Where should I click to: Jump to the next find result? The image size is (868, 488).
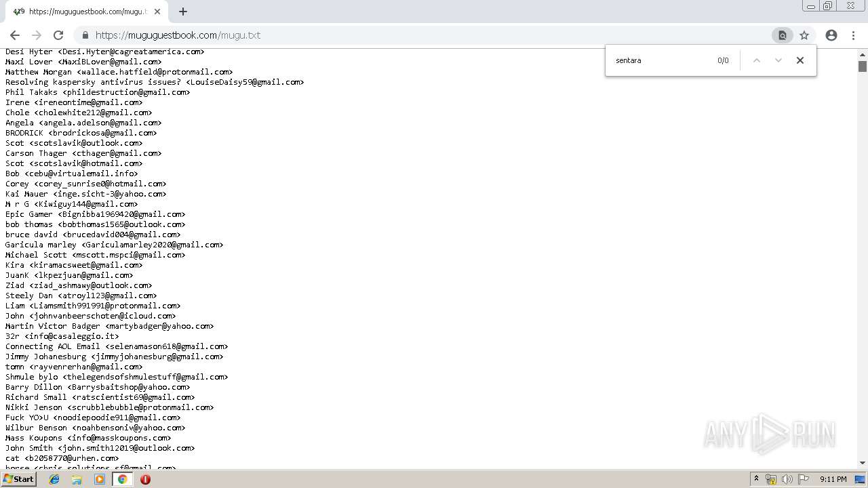pyautogui.click(x=778, y=60)
